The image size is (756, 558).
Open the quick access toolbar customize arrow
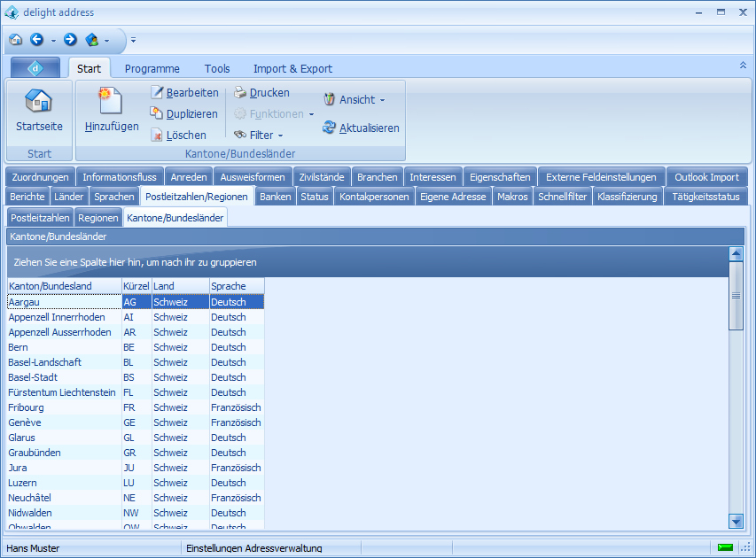pyautogui.click(x=133, y=40)
